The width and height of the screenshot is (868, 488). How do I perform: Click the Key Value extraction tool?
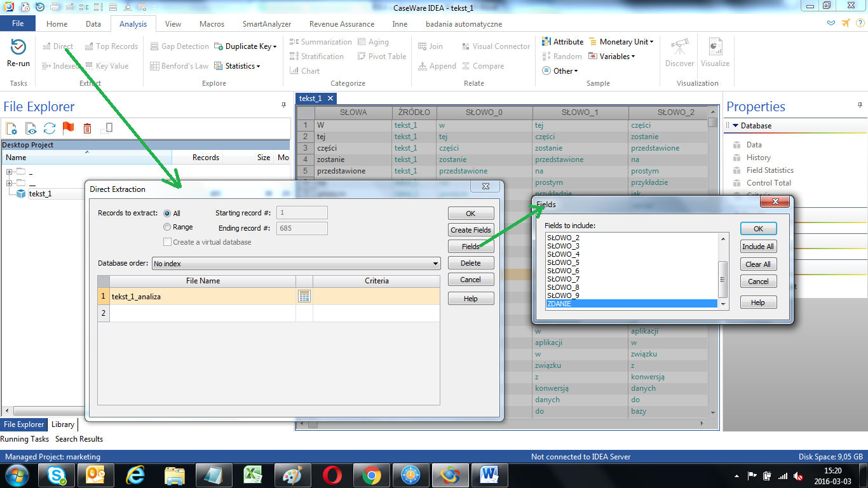click(106, 66)
